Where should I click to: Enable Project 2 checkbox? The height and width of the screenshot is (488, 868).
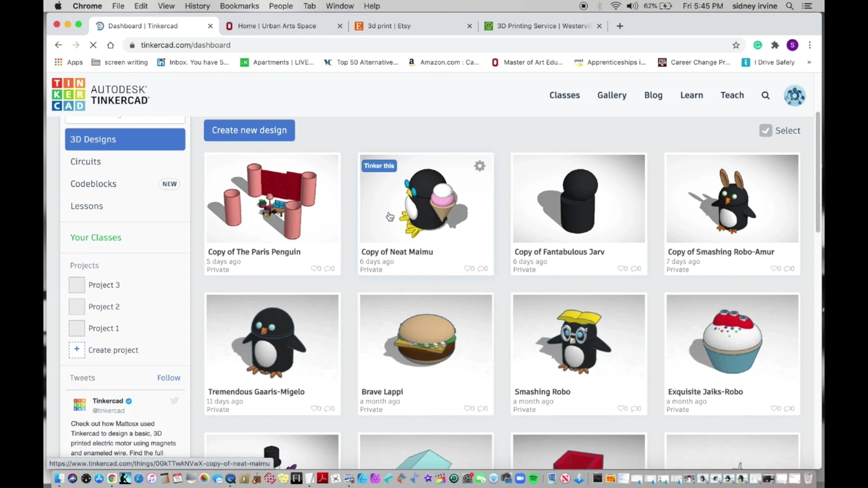(x=76, y=305)
